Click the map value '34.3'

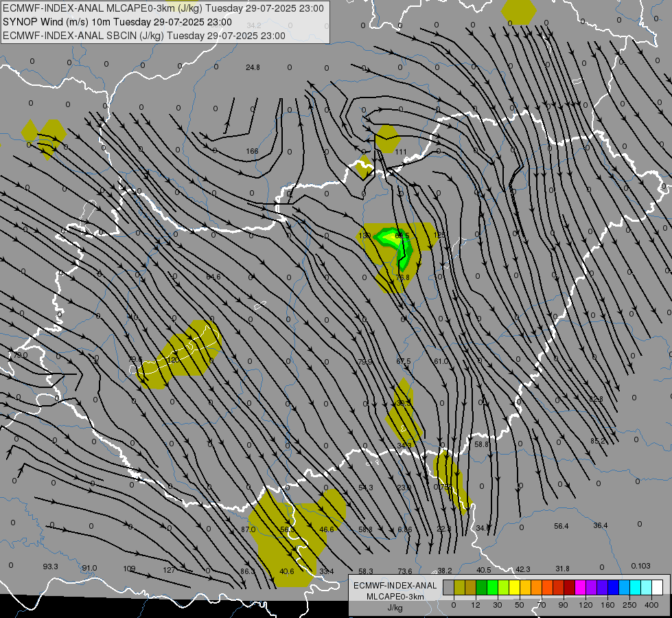tap(404, 446)
